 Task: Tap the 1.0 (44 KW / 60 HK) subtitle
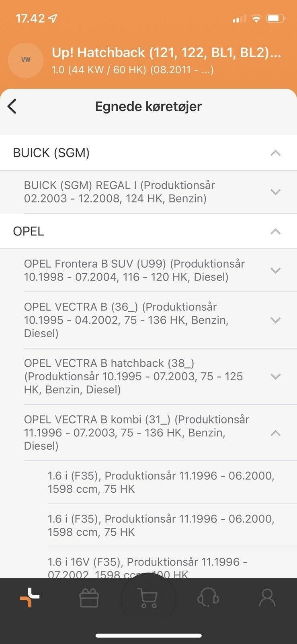click(133, 70)
